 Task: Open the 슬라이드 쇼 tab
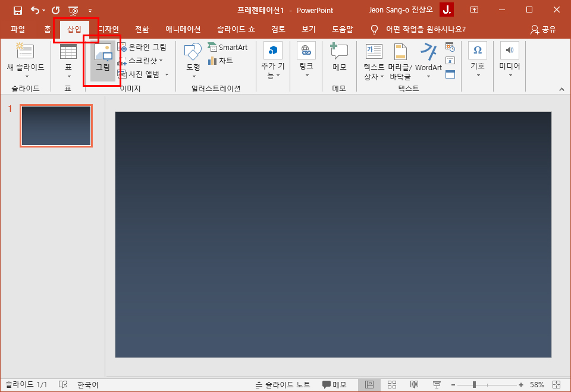236,29
